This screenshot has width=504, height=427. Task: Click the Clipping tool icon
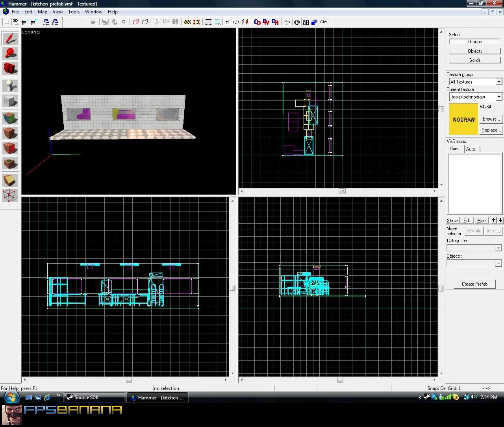pos(10,180)
